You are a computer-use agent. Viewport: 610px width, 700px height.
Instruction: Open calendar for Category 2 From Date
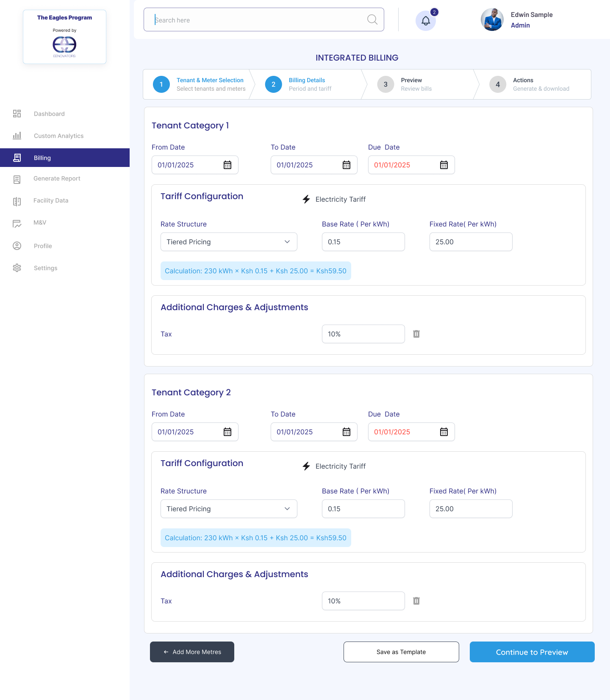coord(227,432)
